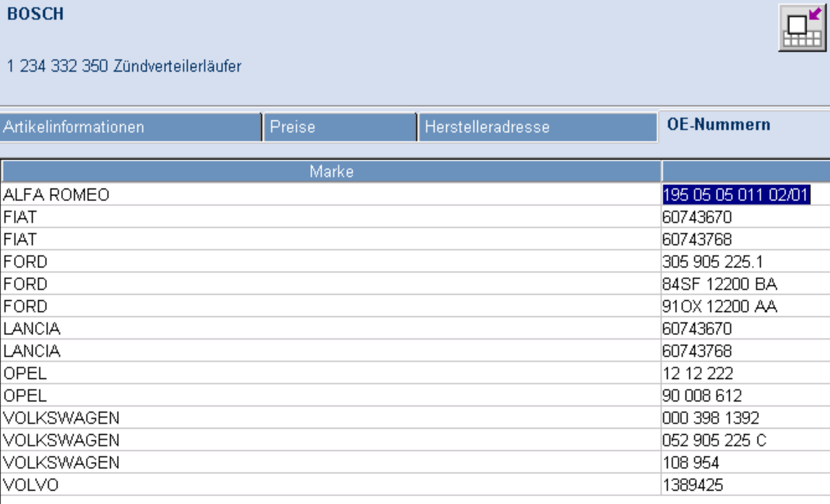Screen dimensions: 830x504
Task: Select VOLKSWAGEN number 000 398 1392
Action: pos(711,418)
